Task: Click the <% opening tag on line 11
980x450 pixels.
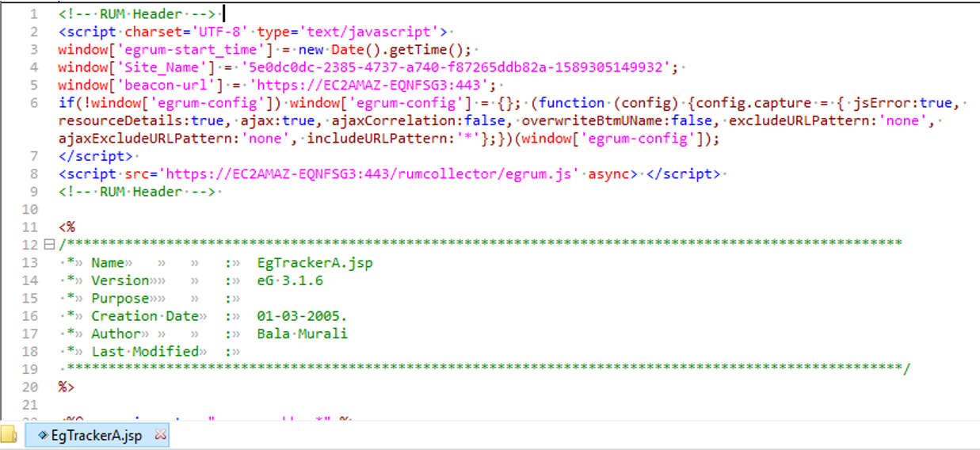Action: click(x=67, y=227)
